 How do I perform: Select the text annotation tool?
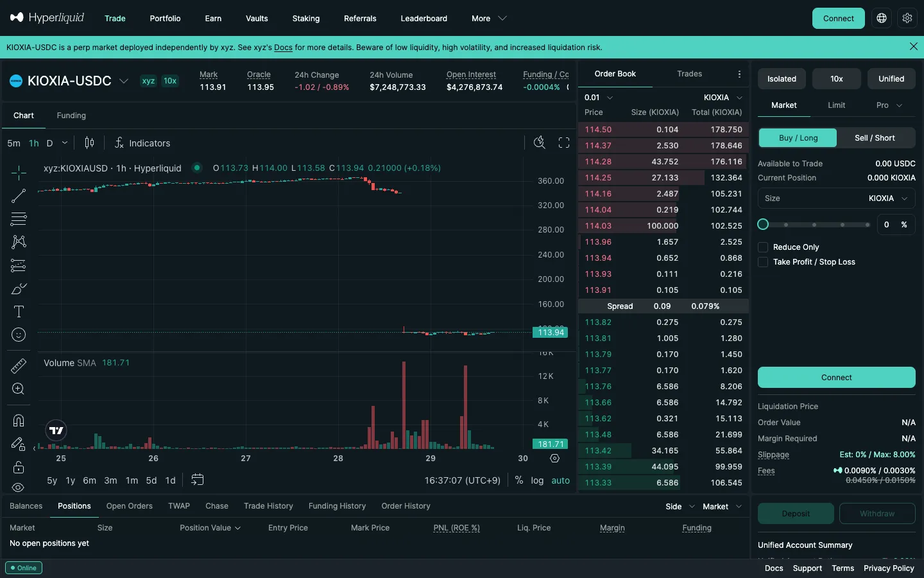(x=19, y=312)
